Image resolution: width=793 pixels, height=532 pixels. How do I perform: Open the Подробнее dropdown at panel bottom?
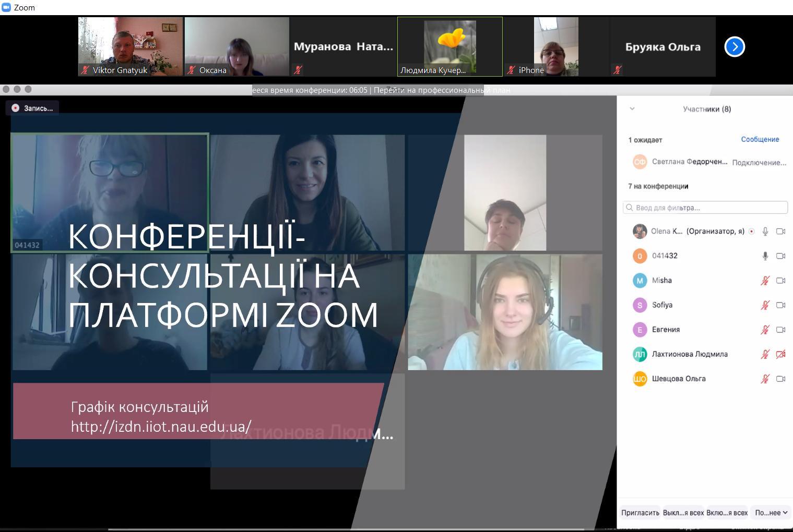click(771, 513)
